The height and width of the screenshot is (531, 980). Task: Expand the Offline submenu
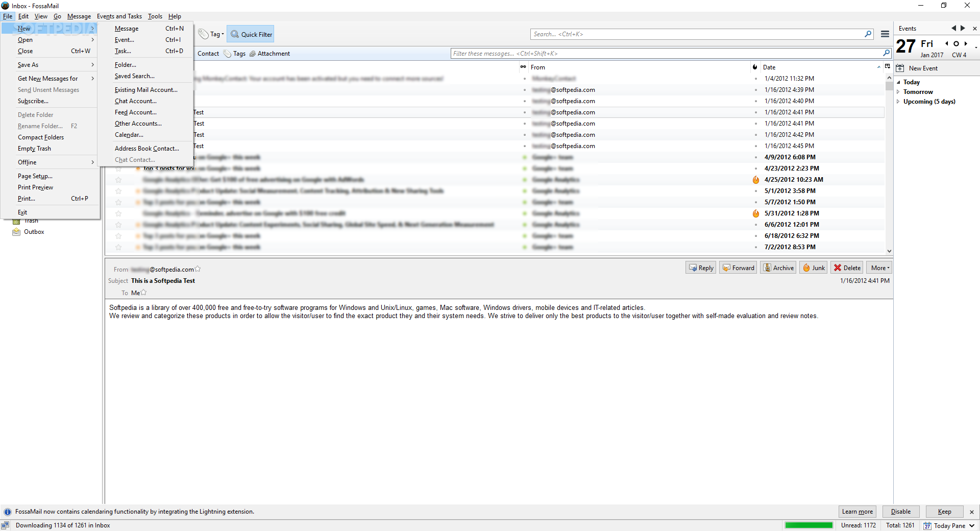coord(49,162)
